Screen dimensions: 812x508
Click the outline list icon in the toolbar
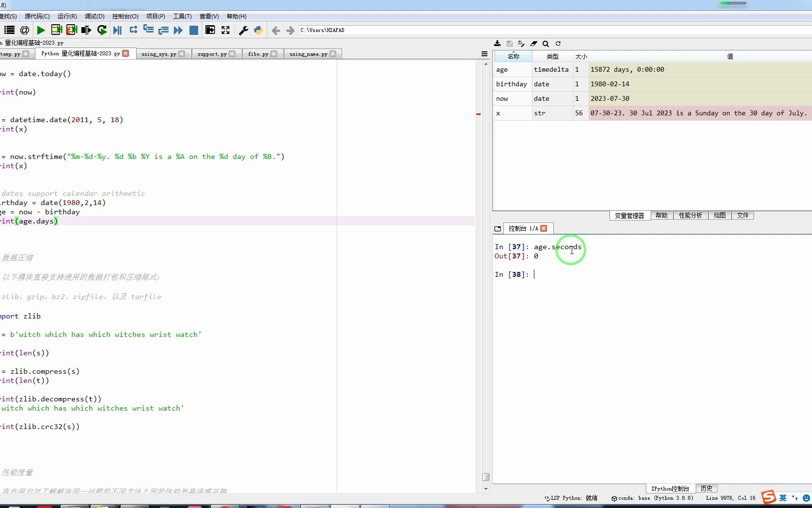pos(9,30)
